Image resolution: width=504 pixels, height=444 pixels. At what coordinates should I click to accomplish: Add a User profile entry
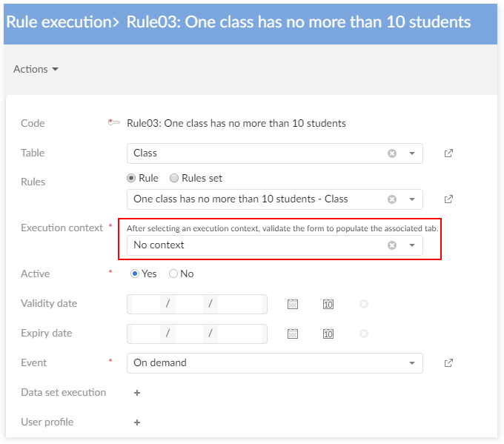[137, 423]
